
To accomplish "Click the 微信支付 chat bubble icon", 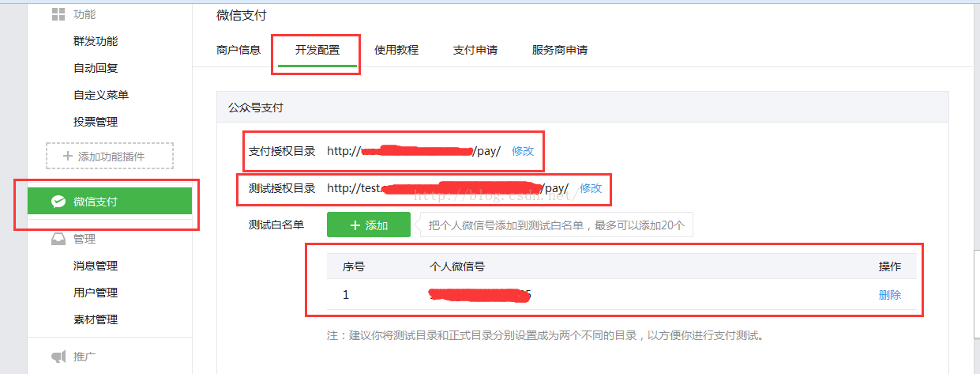I will click(x=58, y=202).
